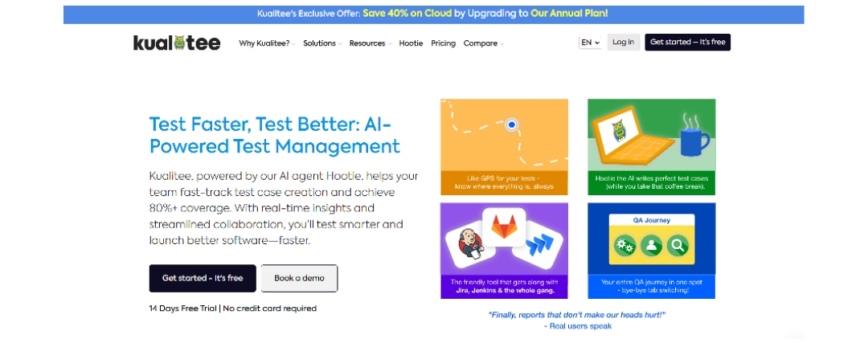Click the gears icon in QA Journey
The image size is (868, 343).
click(x=624, y=247)
